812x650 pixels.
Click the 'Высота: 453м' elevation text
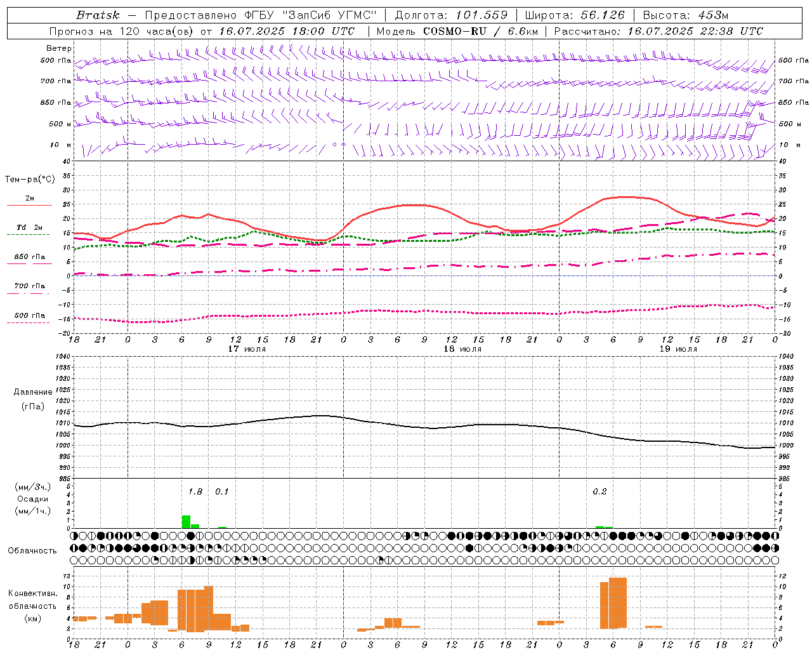point(686,15)
